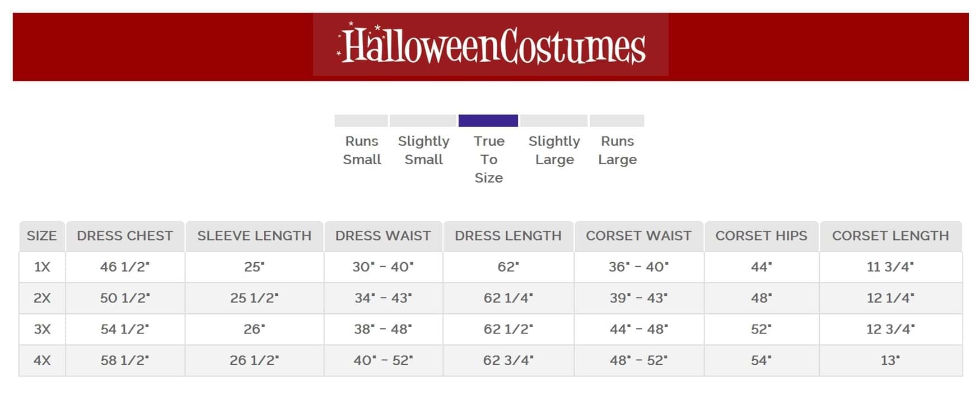Select the 2X size row label
The image size is (980, 395).
(x=42, y=298)
